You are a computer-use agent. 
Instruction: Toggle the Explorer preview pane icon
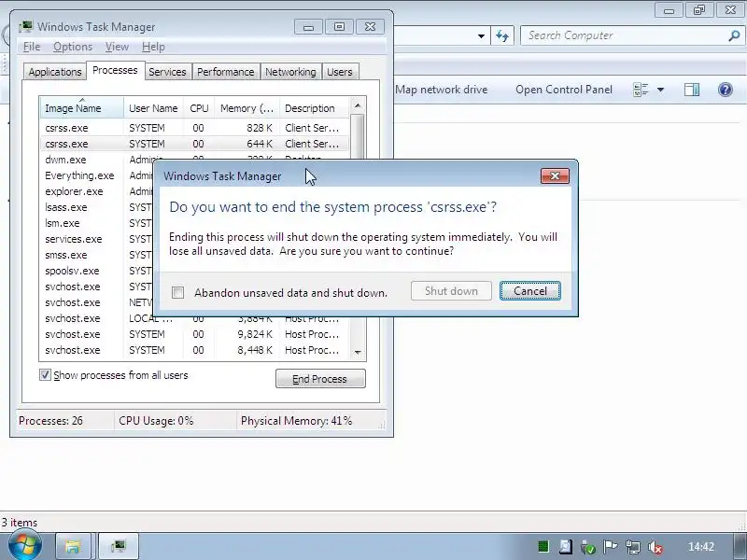[692, 90]
